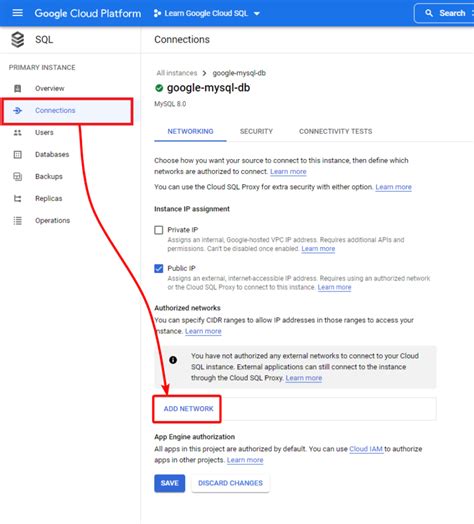
Task: Click the green instance status check icon
Action: coord(159,88)
